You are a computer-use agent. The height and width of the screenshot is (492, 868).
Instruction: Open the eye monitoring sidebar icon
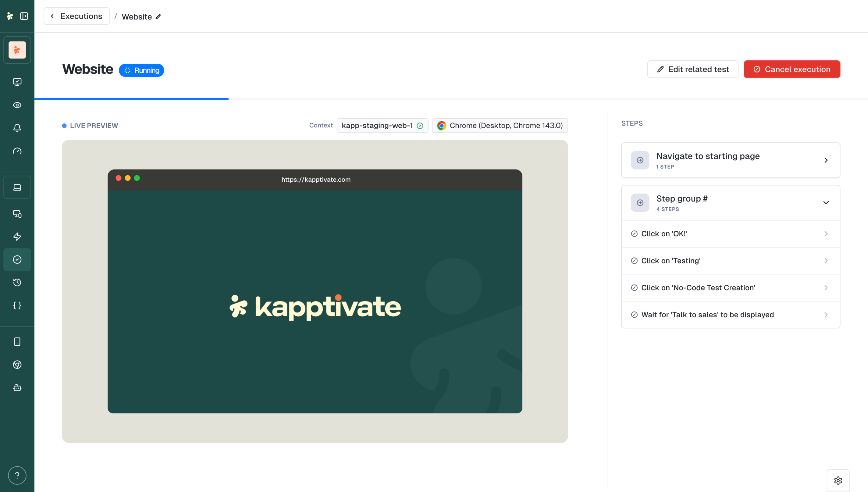(17, 105)
